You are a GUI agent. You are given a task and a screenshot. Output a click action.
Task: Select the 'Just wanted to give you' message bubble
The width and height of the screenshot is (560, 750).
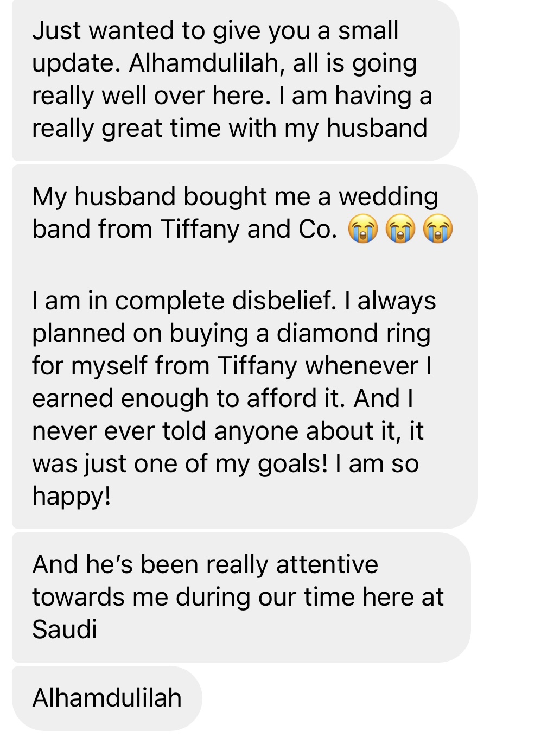236,80
